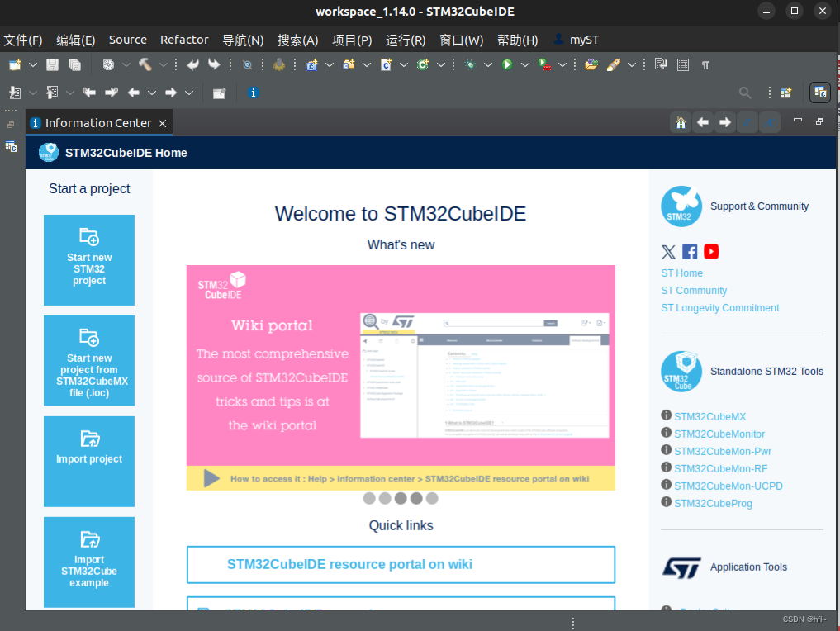This screenshot has width=840, height=631.
Task: Click Start new STM32 project
Action: tap(88, 260)
